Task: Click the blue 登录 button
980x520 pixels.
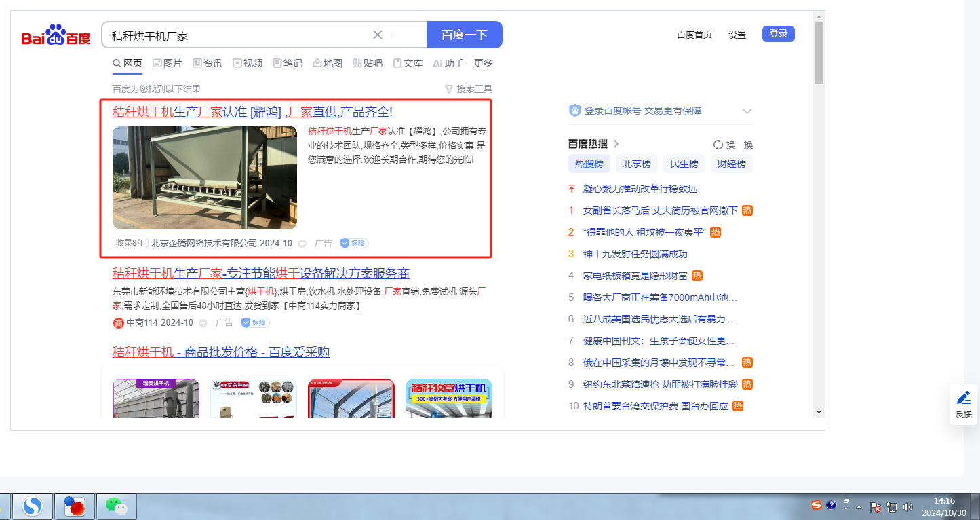Action: click(779, 34)
